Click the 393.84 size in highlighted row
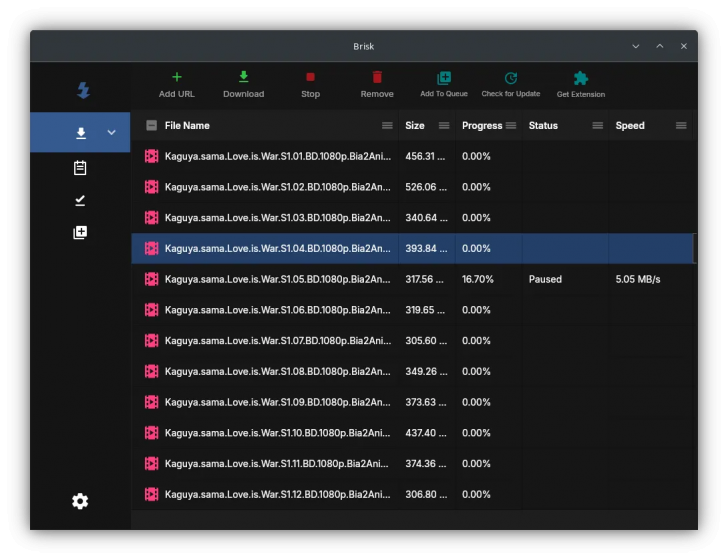This screenshot has height=560, width=728. click(426, 248)
